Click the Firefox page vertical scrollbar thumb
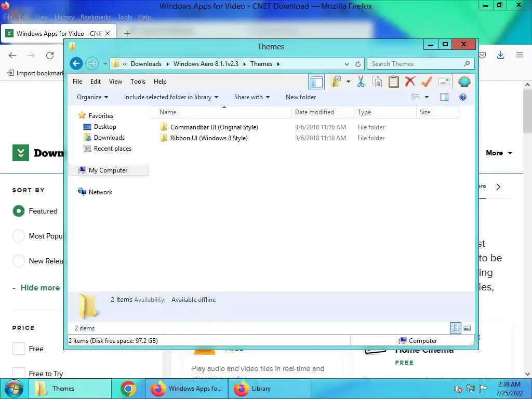The height and width of the screenshot is (399, 532). click(x=527, y=112)
